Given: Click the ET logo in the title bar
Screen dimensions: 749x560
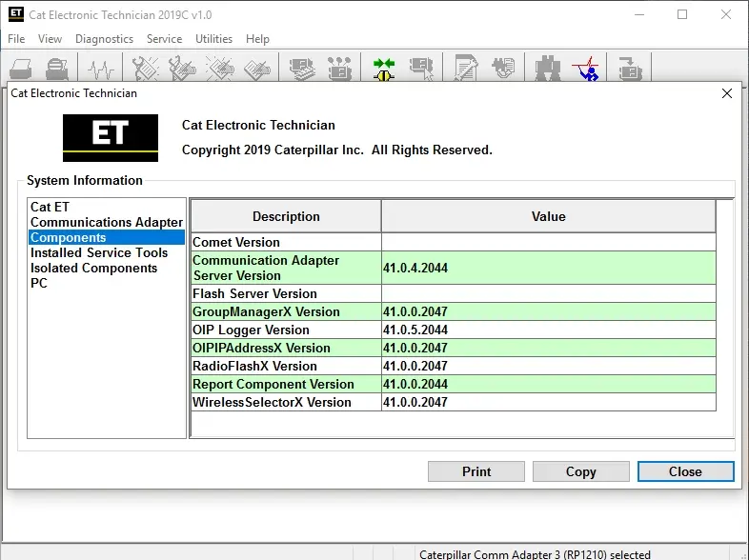Looking at the screenshot, I should 15,14.
